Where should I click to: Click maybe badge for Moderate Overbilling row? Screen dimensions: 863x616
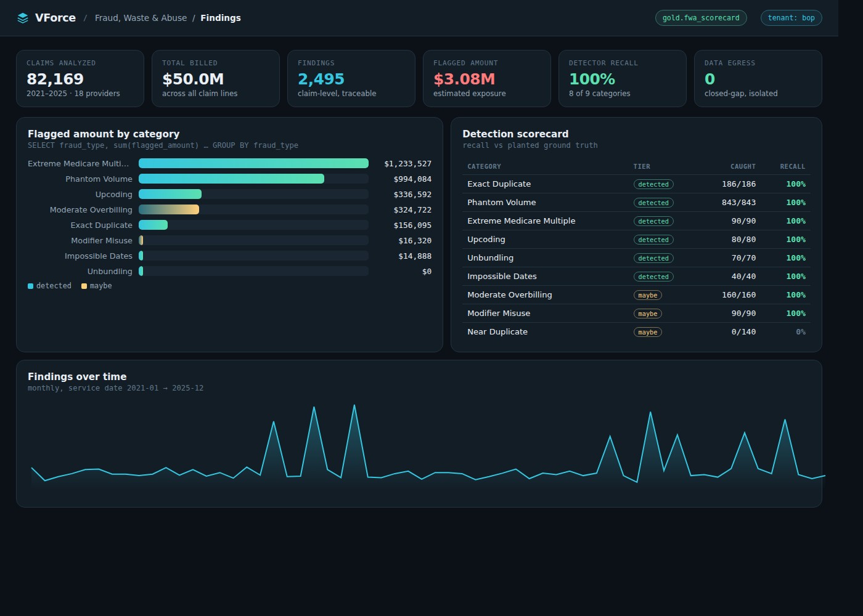(x=648, y=295)
